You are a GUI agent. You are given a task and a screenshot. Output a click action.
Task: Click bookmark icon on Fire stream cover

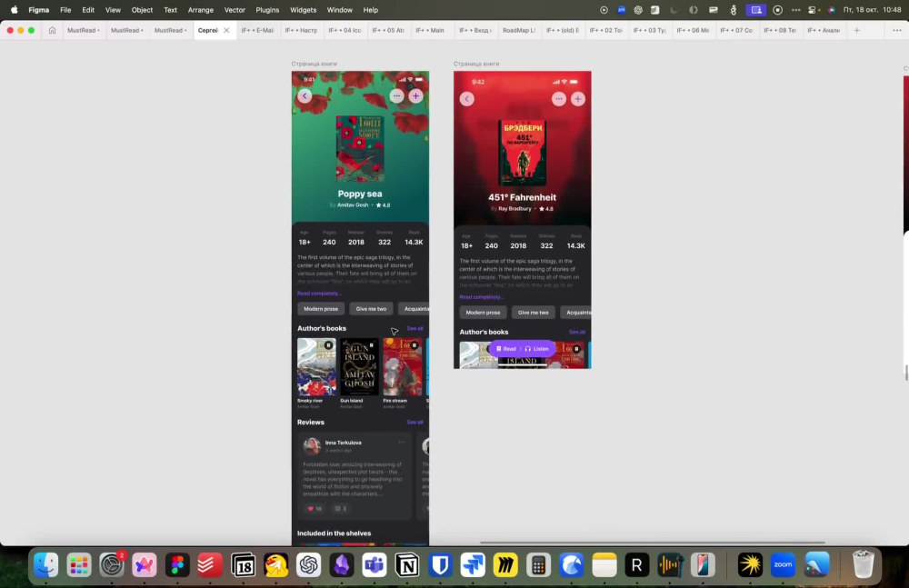(x=415, y=345)
